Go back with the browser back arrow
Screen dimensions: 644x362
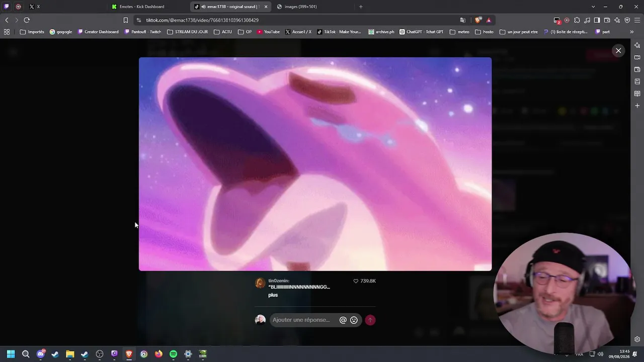pos(7,20)
